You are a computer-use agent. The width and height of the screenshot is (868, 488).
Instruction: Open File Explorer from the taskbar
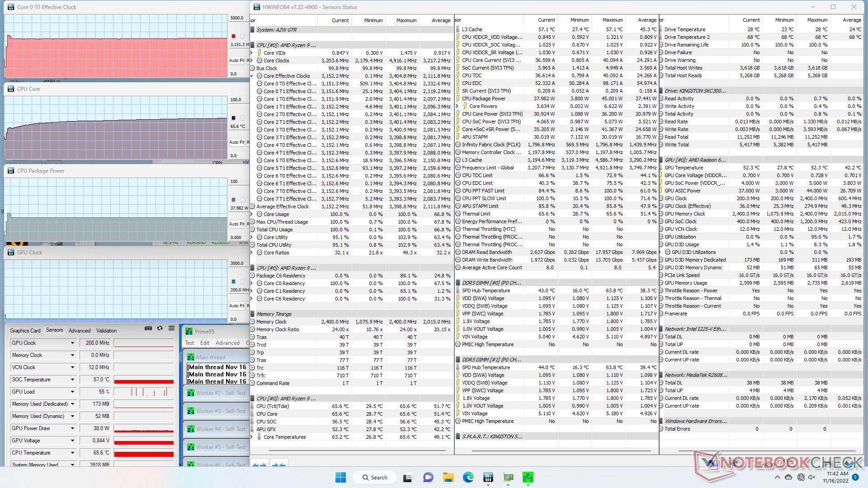[x=448, y=477]
